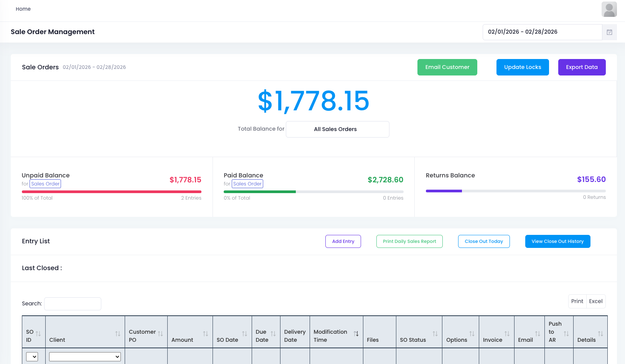Click the Modification Time sort icon
Viewport: 625px width, 364px height.
click(x=356, y=333)
